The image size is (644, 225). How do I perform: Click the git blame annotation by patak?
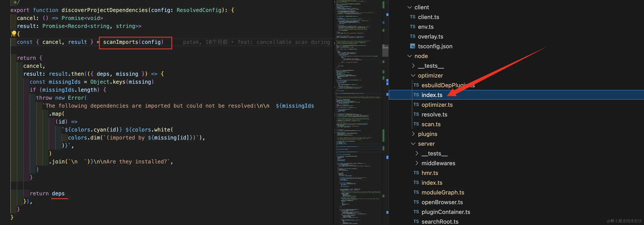point(256,42)
